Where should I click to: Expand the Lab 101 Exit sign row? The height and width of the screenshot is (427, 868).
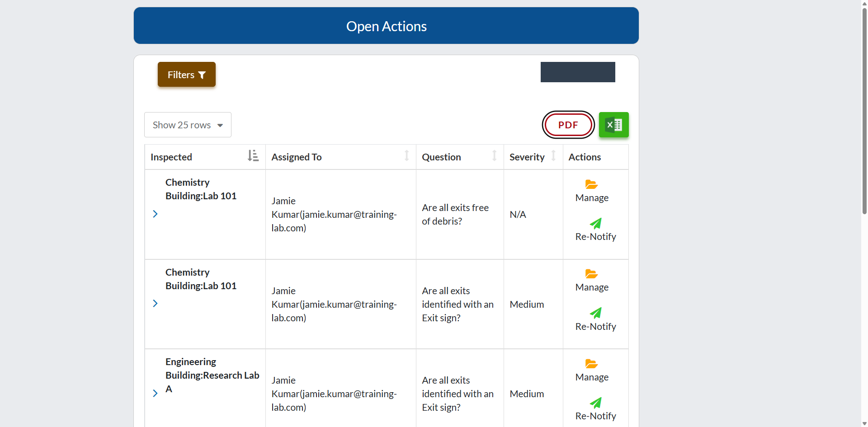(155, 303)
